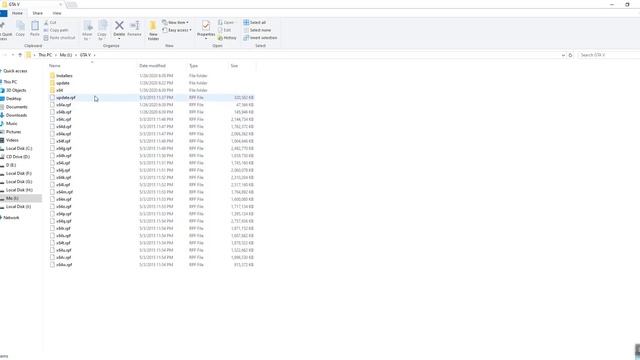Select Local Disk (H:) in navigation pane
This screenshot has width=640, height=360.
[19, 190]
